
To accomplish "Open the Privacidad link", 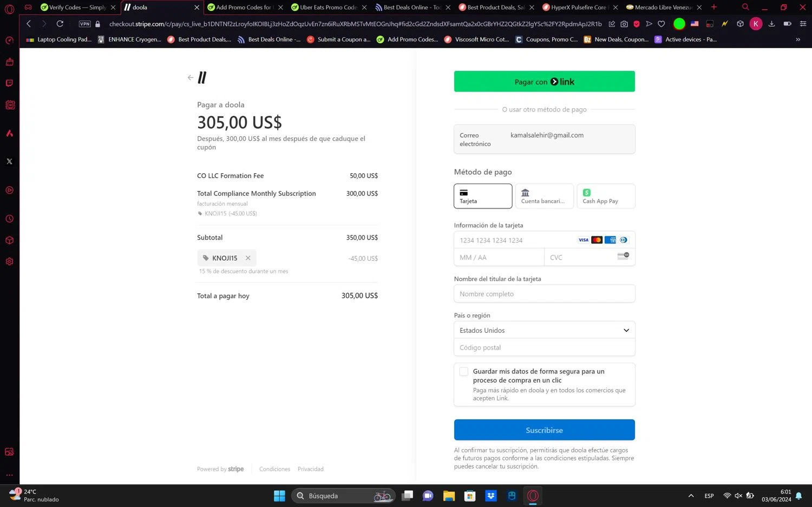I will (x=311, y=469).
